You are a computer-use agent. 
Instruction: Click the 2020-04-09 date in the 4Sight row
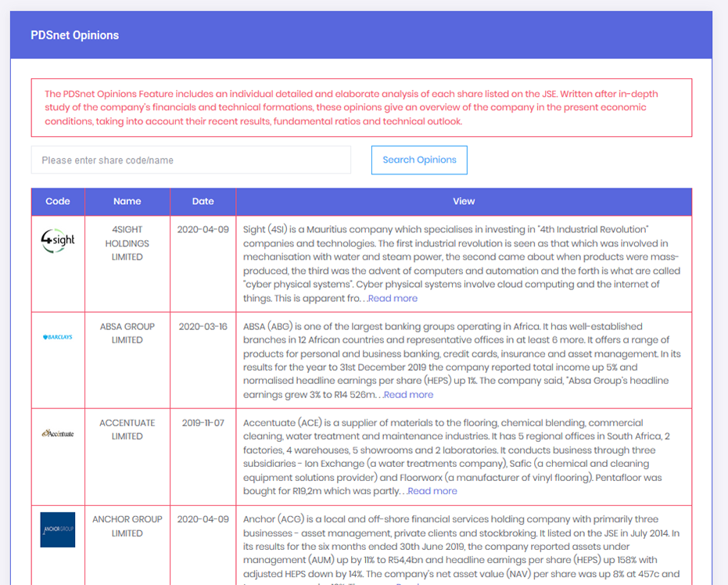tap(203, 229)
